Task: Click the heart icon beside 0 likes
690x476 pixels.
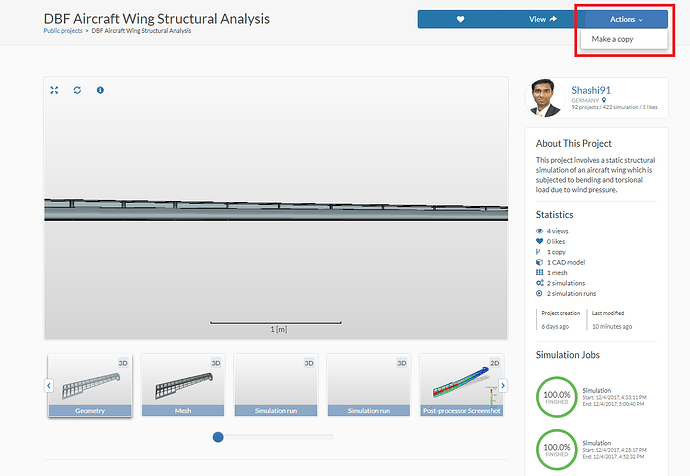Action: coord(540,241)
